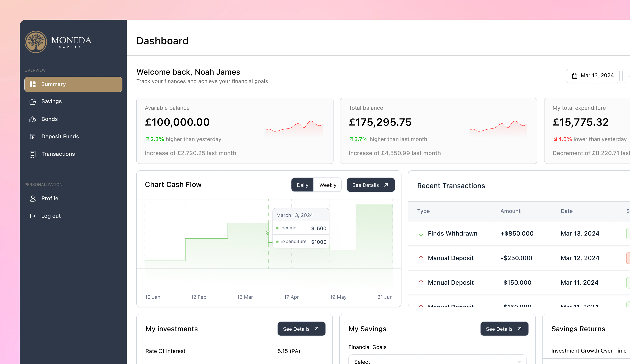Open the Summary menu item

coord(73,84)
